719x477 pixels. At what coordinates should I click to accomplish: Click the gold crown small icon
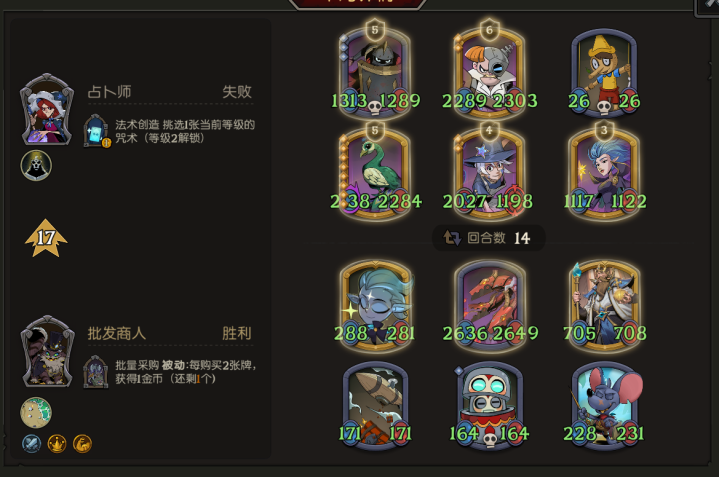[57, 444]
